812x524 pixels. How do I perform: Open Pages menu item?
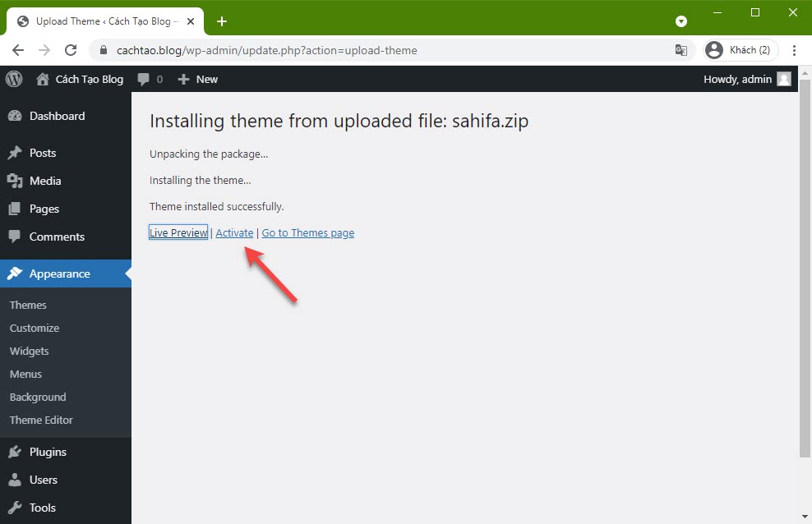[66, 209]
